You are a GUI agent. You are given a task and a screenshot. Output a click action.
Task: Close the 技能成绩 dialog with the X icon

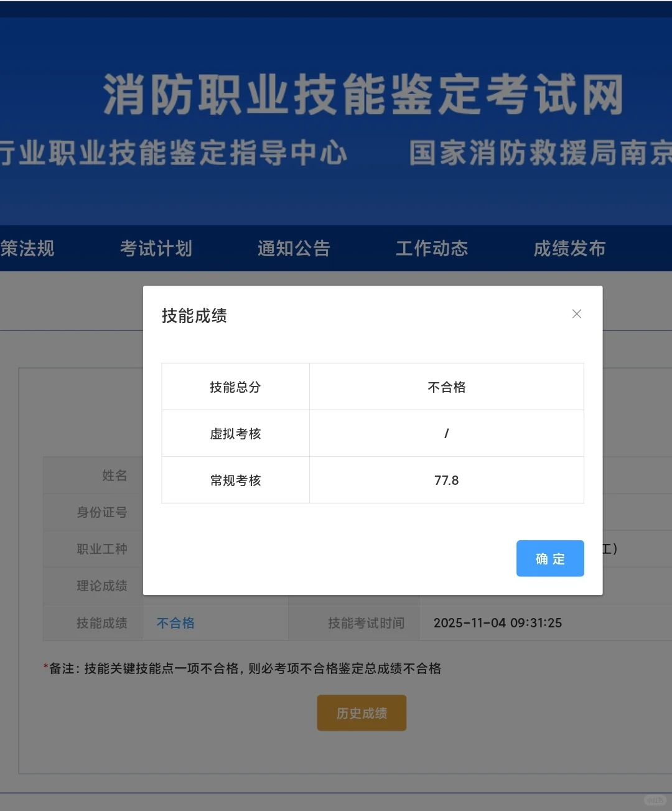[x=576, y=314]
